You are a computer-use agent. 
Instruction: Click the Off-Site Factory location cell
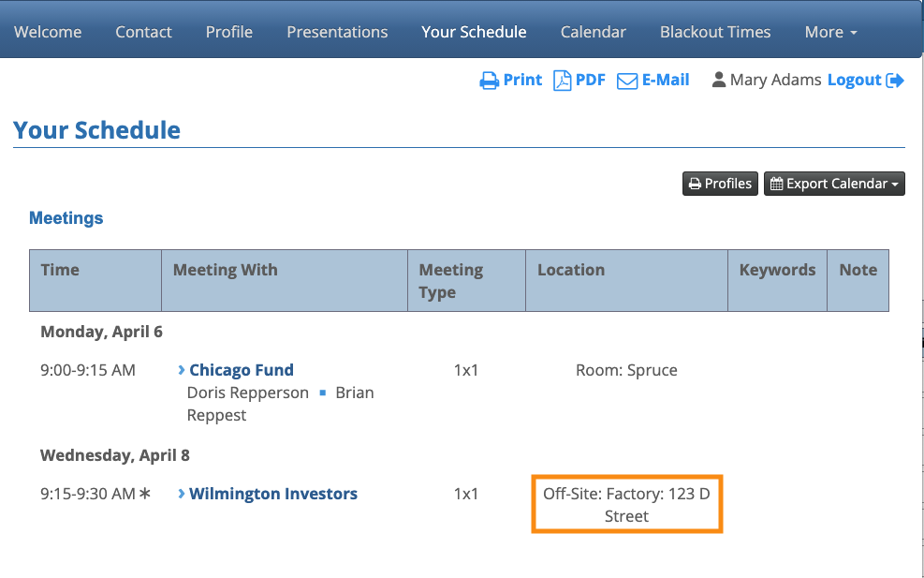[x=626, y=504]
